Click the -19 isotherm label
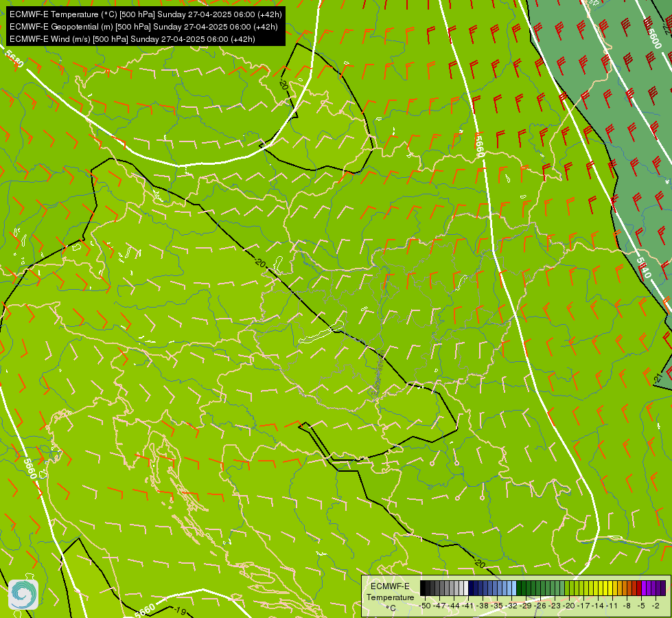Screen dimensions: 672x618 coord(180,610)
